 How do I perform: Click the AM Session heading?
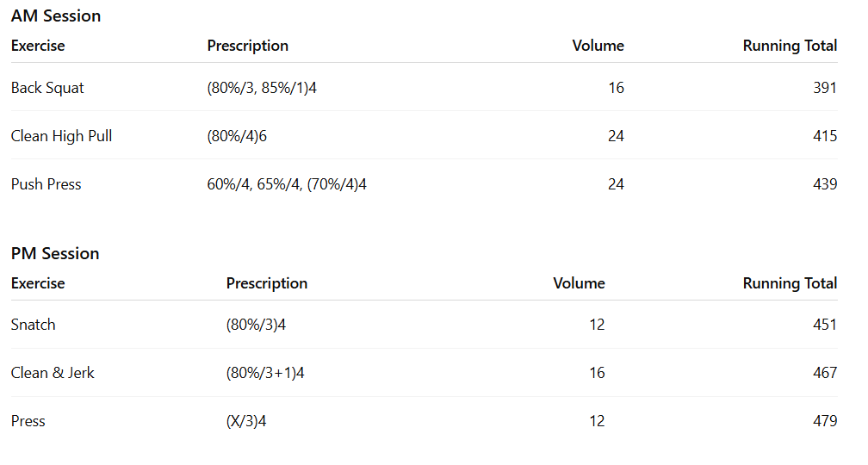click(x=56, y=15)
